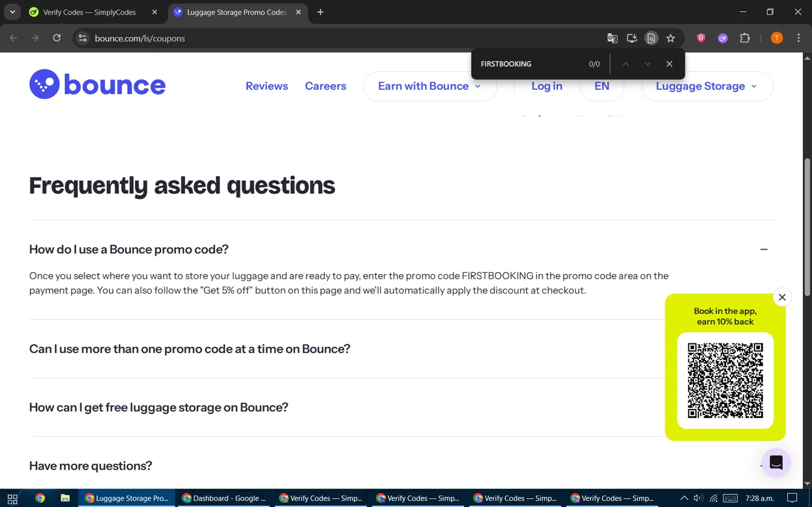Open Chrome from the taskbar pinned icon
Image resolution: width=812 pixels, height=507 pixels.
coord(40,498)
